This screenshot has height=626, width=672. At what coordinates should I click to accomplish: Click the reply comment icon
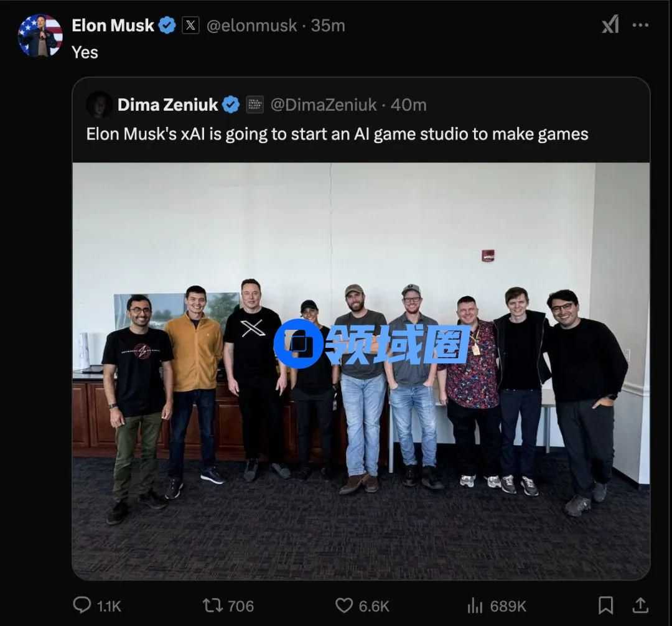(82, 605)
